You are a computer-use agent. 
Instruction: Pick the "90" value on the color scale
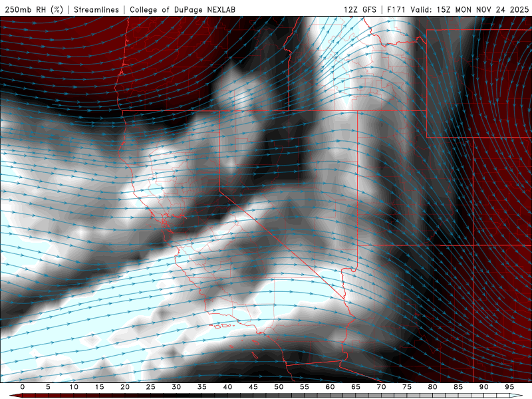coord(483,387)
